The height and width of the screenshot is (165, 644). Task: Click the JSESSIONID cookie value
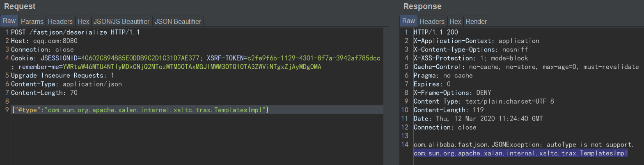coord(140,58)
